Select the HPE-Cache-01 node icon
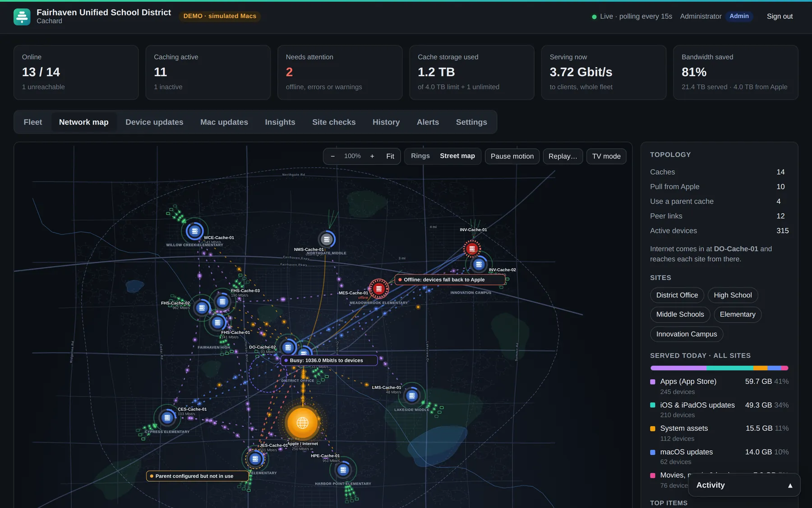This screenshot has width=812, height=508. tap(343, 470)
